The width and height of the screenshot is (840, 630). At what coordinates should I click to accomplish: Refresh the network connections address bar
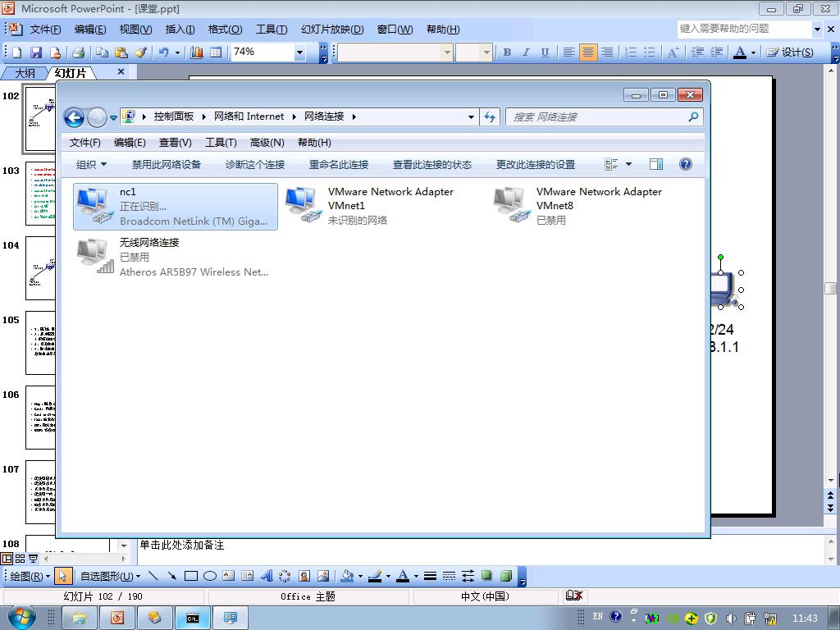490,116
